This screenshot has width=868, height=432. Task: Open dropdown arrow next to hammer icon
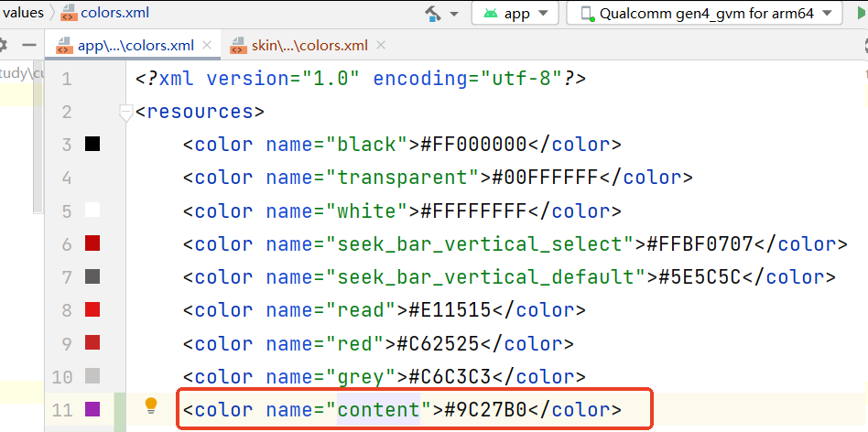pos(454,15)
